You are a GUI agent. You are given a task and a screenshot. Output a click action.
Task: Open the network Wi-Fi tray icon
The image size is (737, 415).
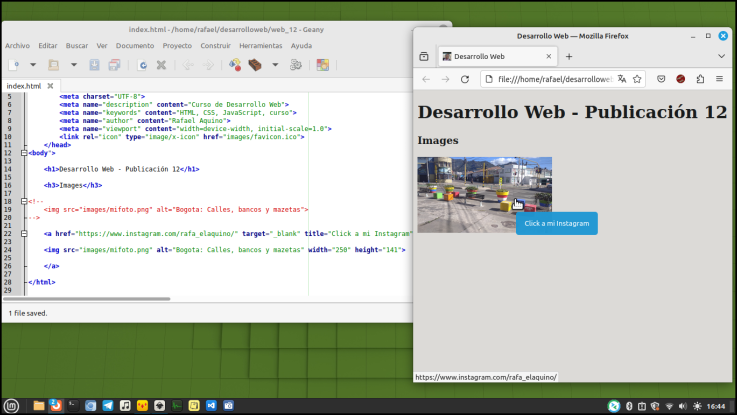[669, 406]
